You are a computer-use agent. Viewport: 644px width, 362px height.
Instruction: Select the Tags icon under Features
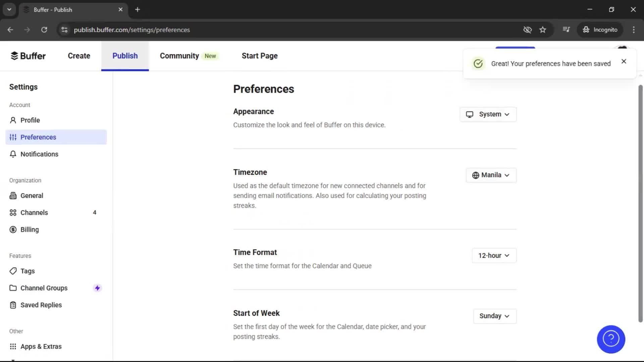click(x=13, y=271)
